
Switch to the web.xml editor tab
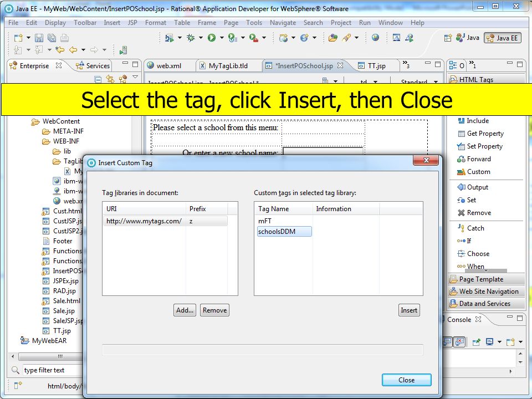click(x=169, y=66)
